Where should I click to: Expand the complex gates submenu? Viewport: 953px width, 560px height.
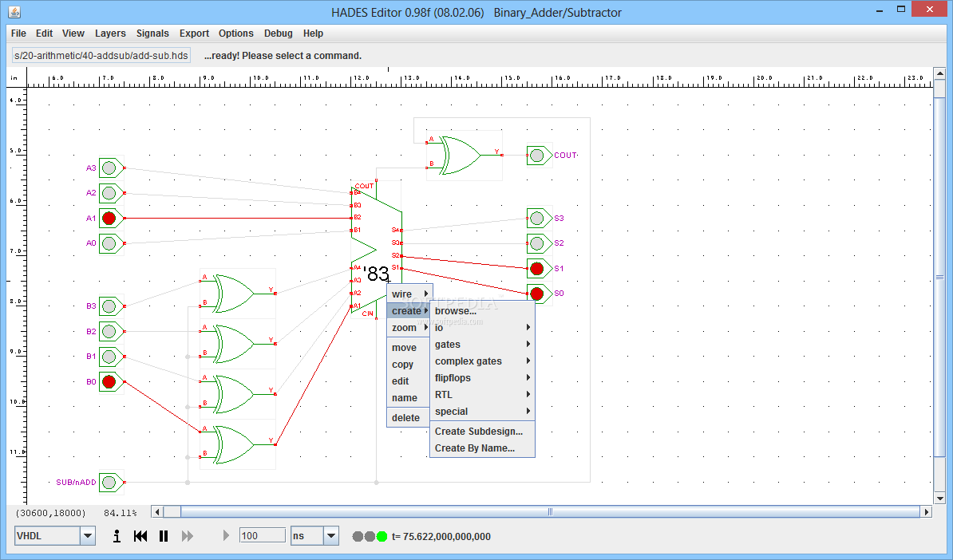point(482,361)
